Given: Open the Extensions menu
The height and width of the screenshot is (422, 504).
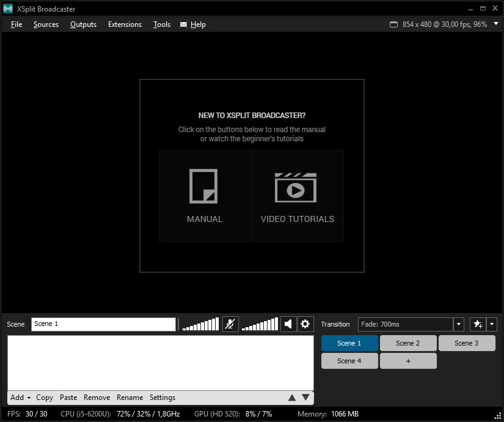Looking at the screenshot, I should [125, 24].
